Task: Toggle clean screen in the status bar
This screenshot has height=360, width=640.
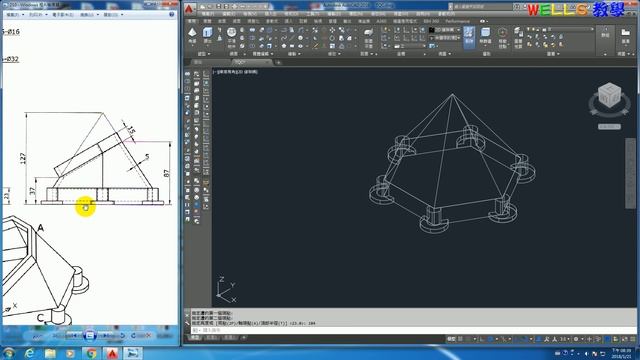Action: 625,339
